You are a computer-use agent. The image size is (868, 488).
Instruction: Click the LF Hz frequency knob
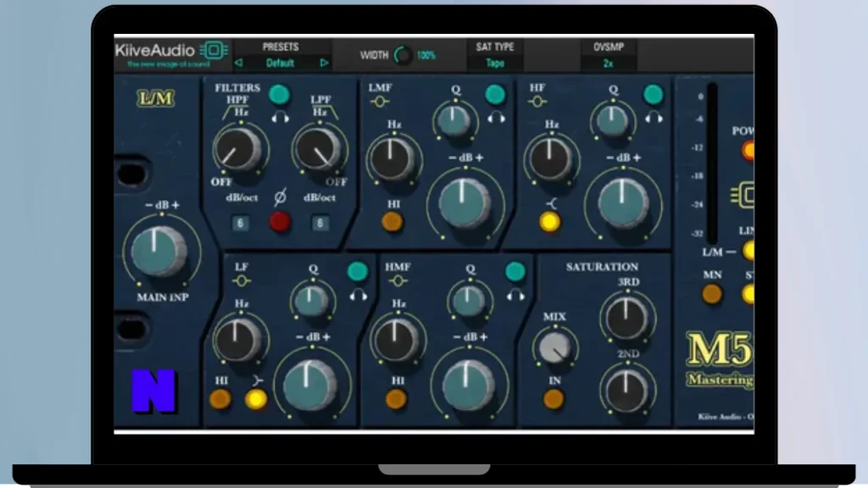tap(238, 339)
